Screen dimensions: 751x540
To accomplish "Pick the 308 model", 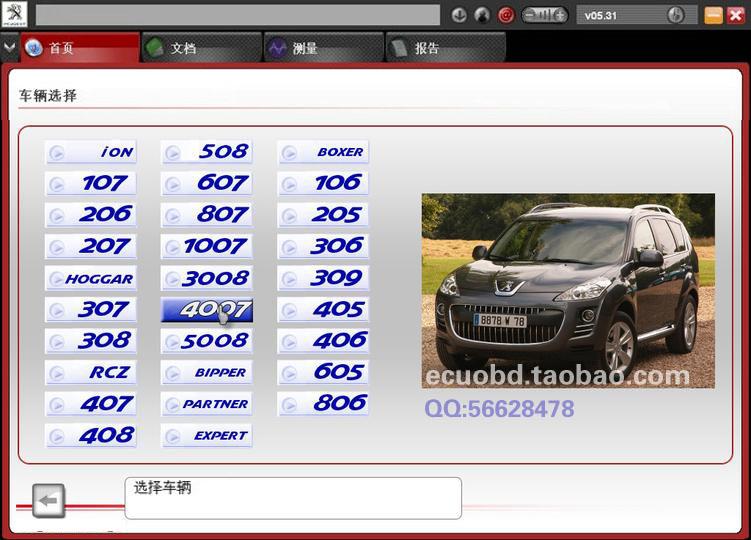I will (91, 341).
